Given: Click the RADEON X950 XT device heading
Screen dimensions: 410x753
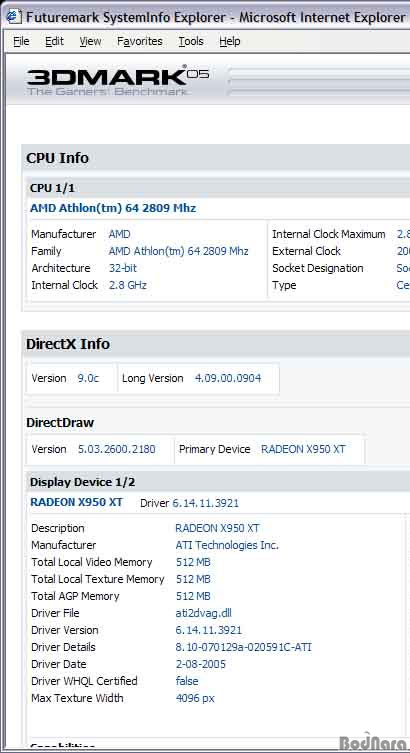Looking at the screenshot, I should tap(76, 502).
